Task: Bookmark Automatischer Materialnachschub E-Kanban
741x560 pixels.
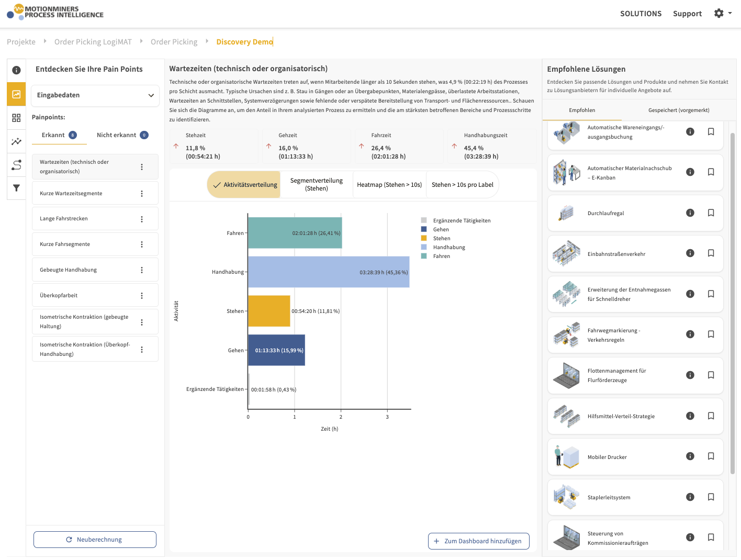Action: coord(711,172)
